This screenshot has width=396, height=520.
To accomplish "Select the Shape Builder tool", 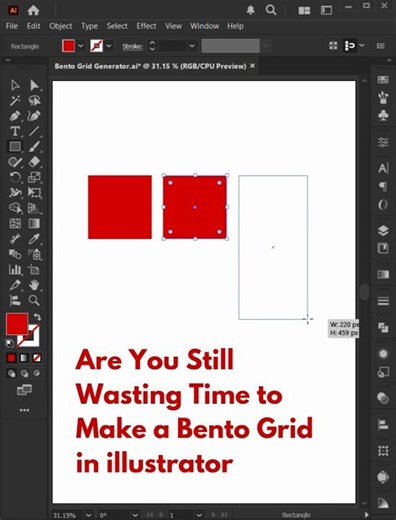I will 15,208.
